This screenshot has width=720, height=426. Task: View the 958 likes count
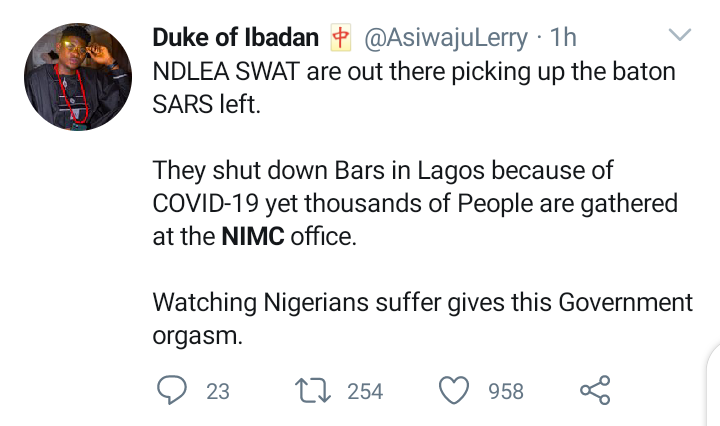tap(506, 391)
